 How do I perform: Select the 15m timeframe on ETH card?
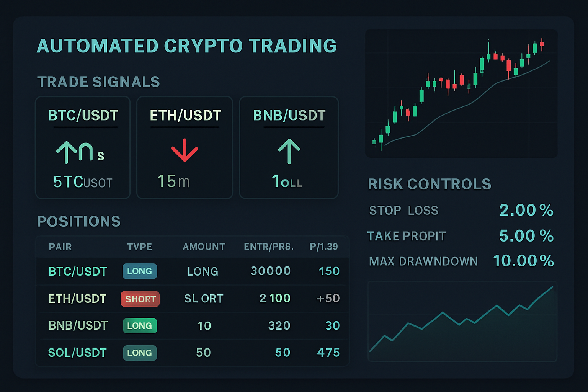point(173,181)
